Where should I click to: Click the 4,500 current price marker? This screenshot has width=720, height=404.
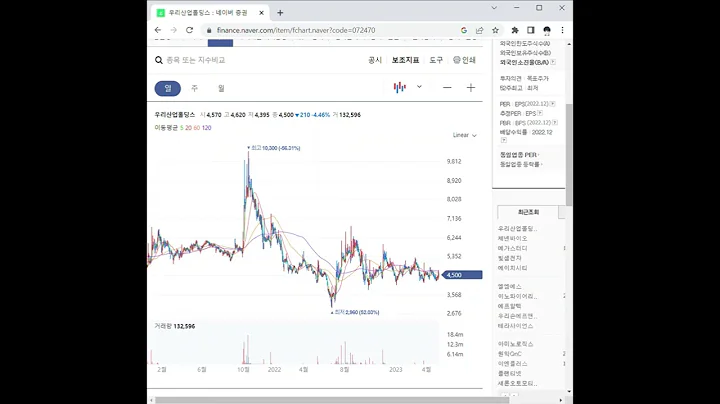pos(462,275)
